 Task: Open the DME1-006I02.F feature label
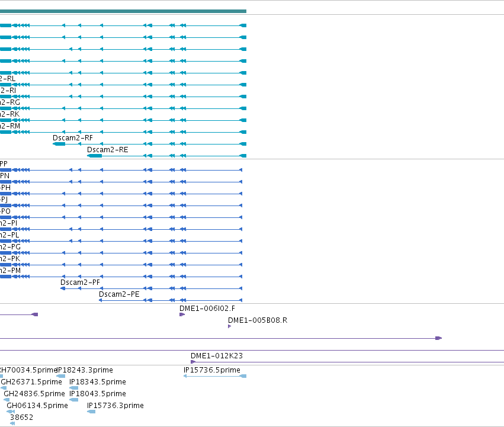207,309
